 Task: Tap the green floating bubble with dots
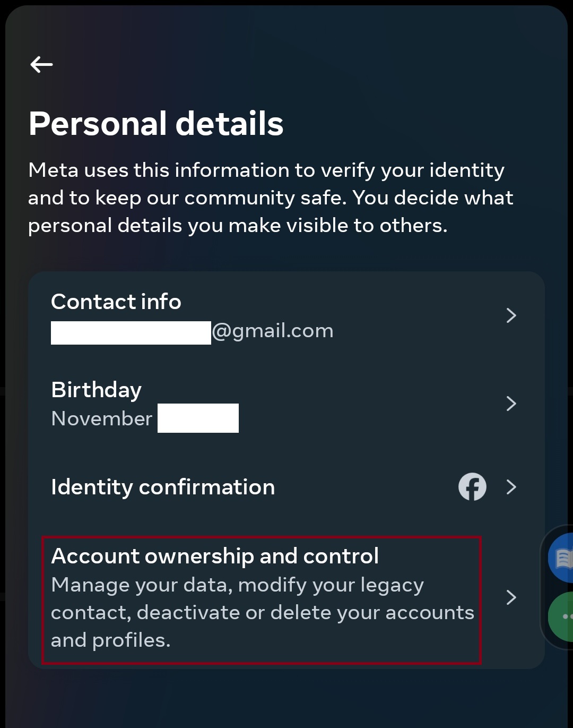(x=562, y=617)
